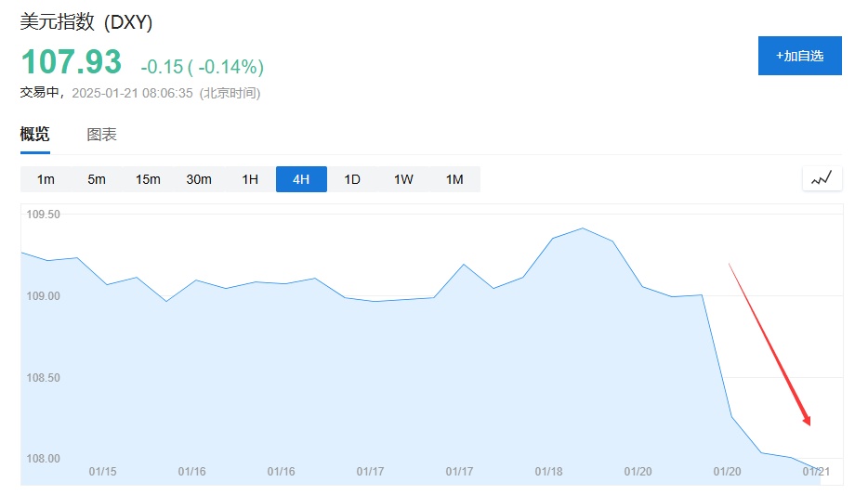The width and height of the screenshot is (868, 495).
Task: Click the red arrow annotation tip
Action: [809, 424]
